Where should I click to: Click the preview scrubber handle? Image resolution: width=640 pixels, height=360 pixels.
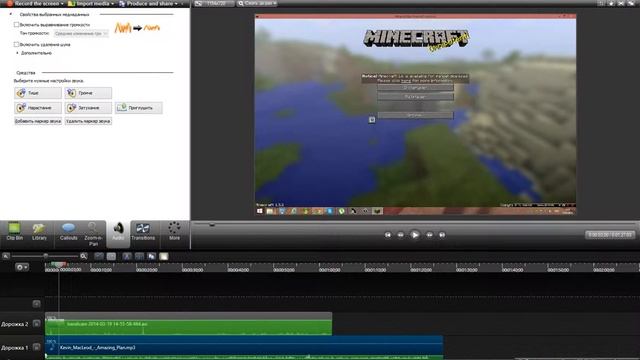coord(212,224)
